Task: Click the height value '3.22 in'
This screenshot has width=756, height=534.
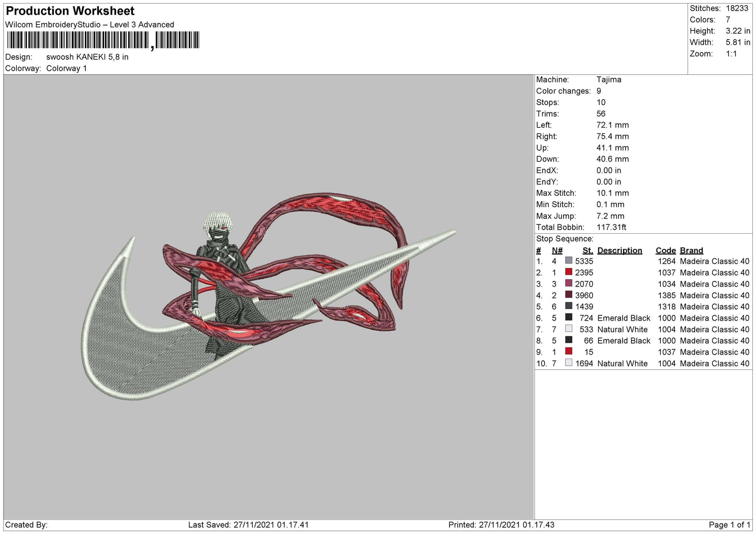Action: [738, 31]
